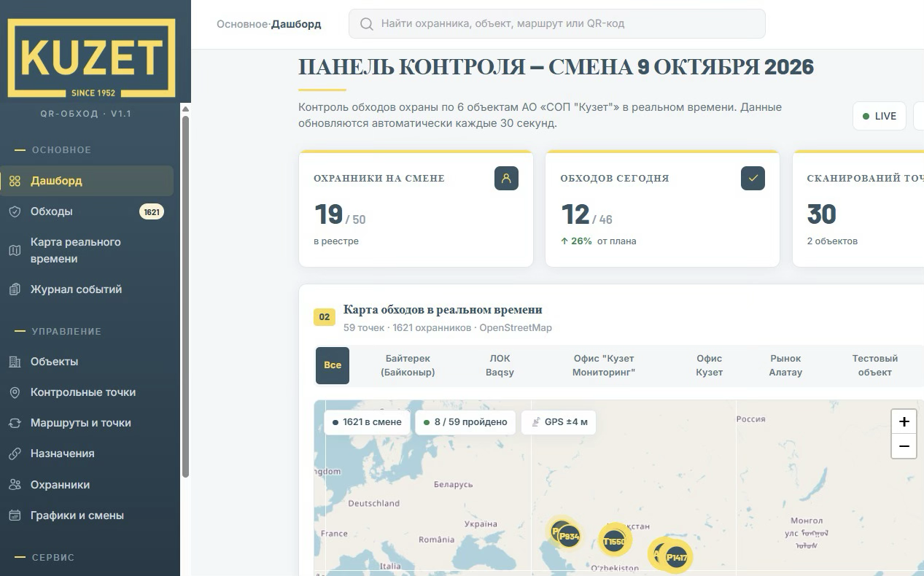Select the Тестовый объект filter tab

coord(875,365)
